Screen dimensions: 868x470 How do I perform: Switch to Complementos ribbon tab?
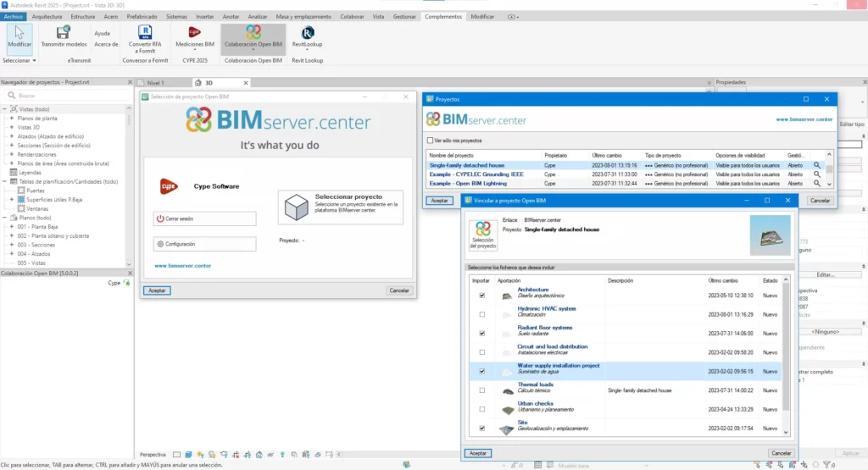pos(443,17)
